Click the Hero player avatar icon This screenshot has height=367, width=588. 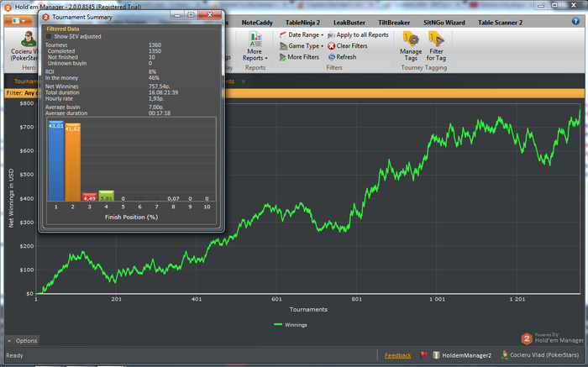pyautogui.click(x=28, y=39)
